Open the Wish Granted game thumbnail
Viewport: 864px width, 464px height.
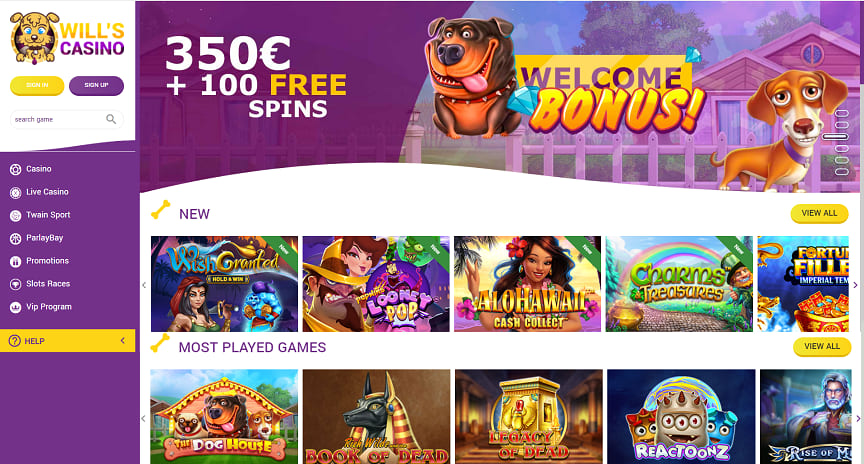[224, 284]
